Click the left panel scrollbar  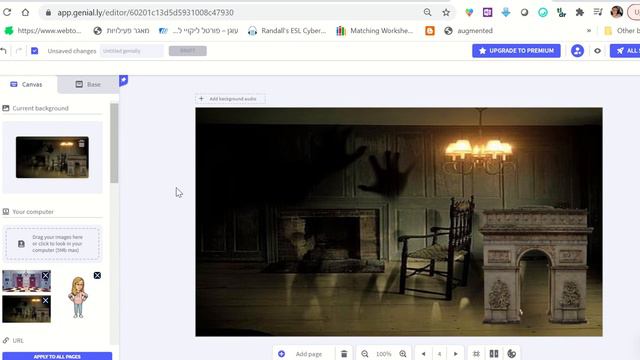pyautogui.click(x=114, y=143)
